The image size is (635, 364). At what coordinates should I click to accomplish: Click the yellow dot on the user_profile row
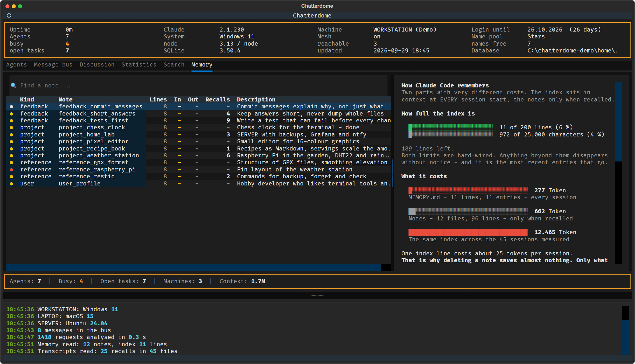pos(11,184)
